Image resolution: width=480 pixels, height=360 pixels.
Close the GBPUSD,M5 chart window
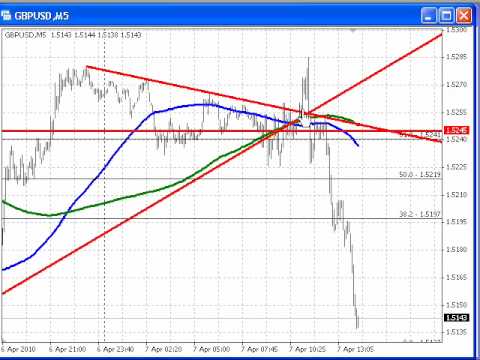click(464, 16)
